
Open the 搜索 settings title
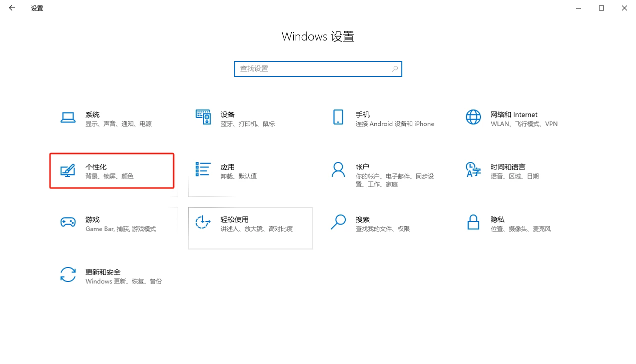coord(363,219)
